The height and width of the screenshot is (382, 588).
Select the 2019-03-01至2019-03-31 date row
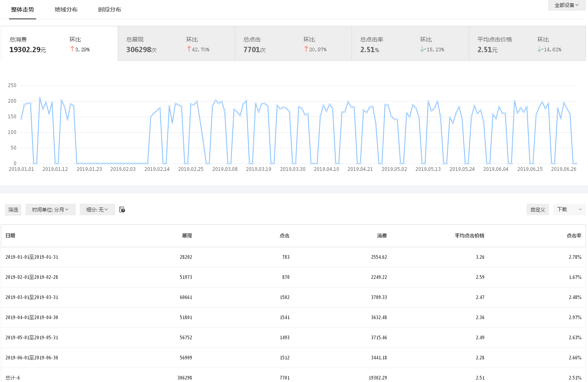[x=293, y=297]
